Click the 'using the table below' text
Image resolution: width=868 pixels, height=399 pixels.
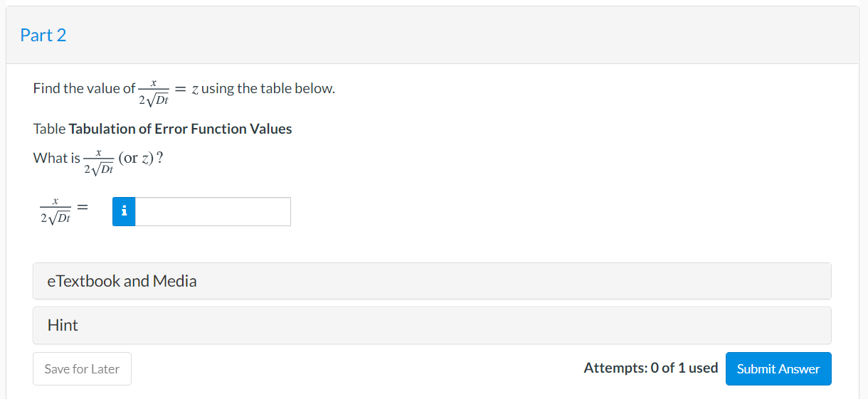(268, 89)
